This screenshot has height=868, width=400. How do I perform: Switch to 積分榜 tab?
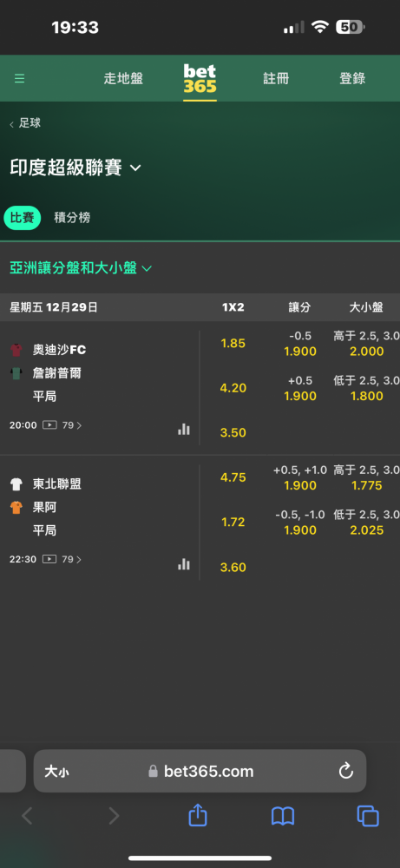(72, 218)
